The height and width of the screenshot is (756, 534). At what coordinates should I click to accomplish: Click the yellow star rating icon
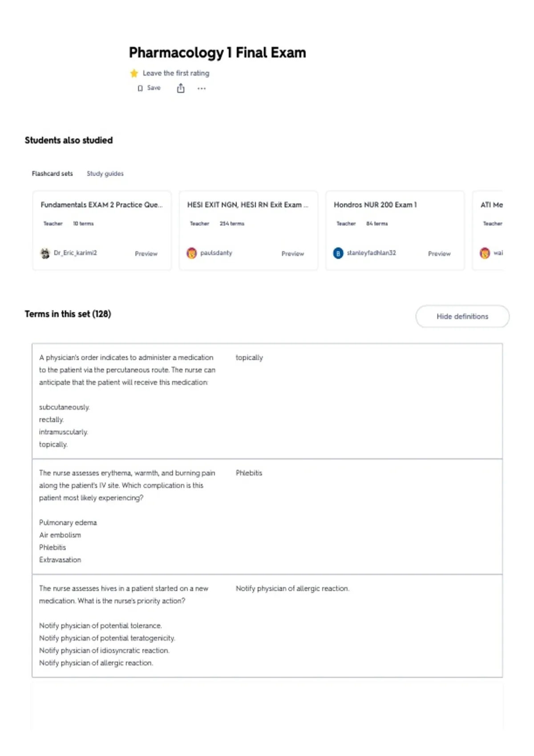point(134,73)
